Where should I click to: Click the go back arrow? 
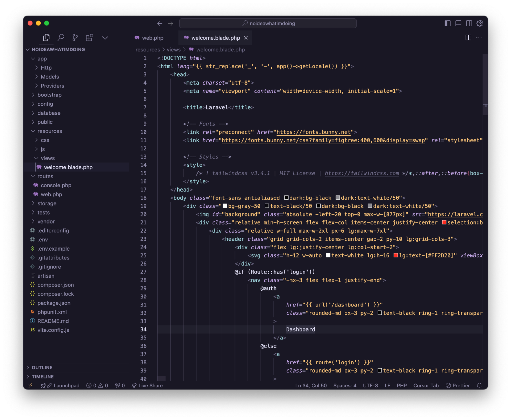pyautogui.click(x=160, y=24)
